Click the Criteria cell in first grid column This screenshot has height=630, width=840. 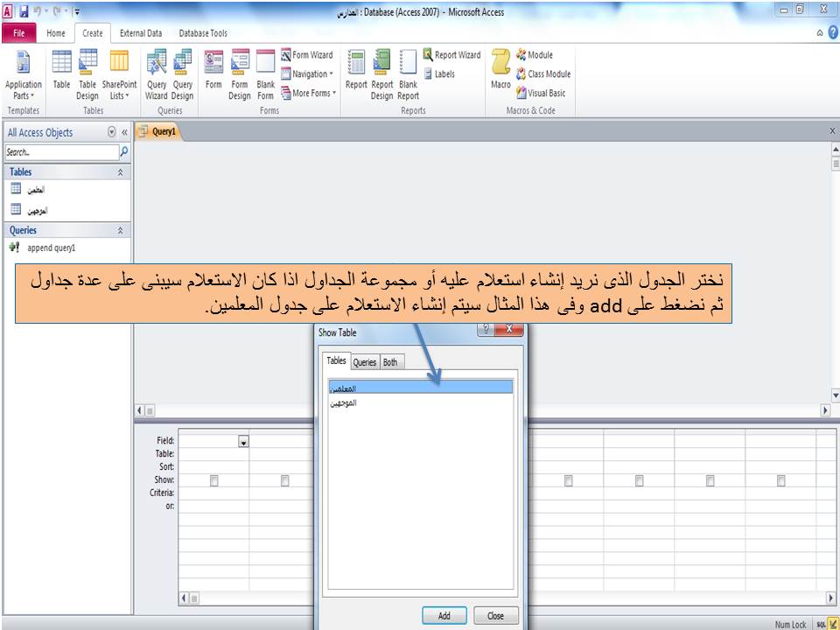tap(213, 493)
